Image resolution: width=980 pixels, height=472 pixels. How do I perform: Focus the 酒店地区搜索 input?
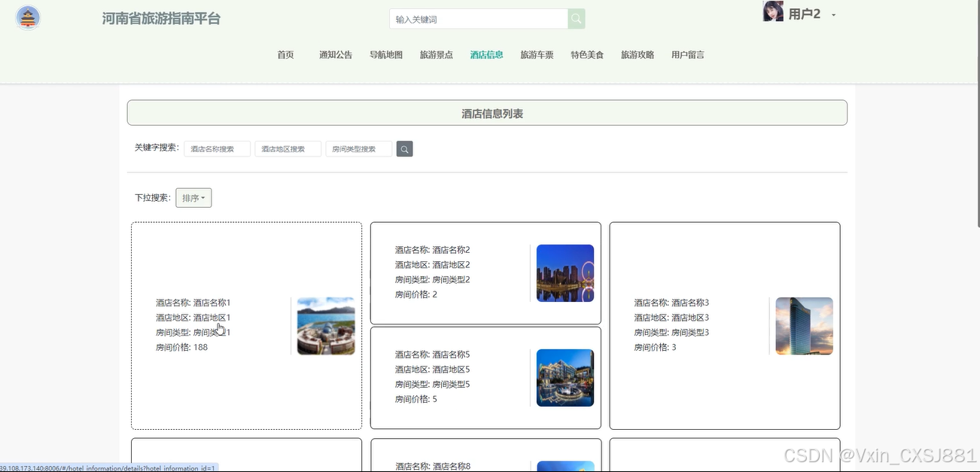288,149
